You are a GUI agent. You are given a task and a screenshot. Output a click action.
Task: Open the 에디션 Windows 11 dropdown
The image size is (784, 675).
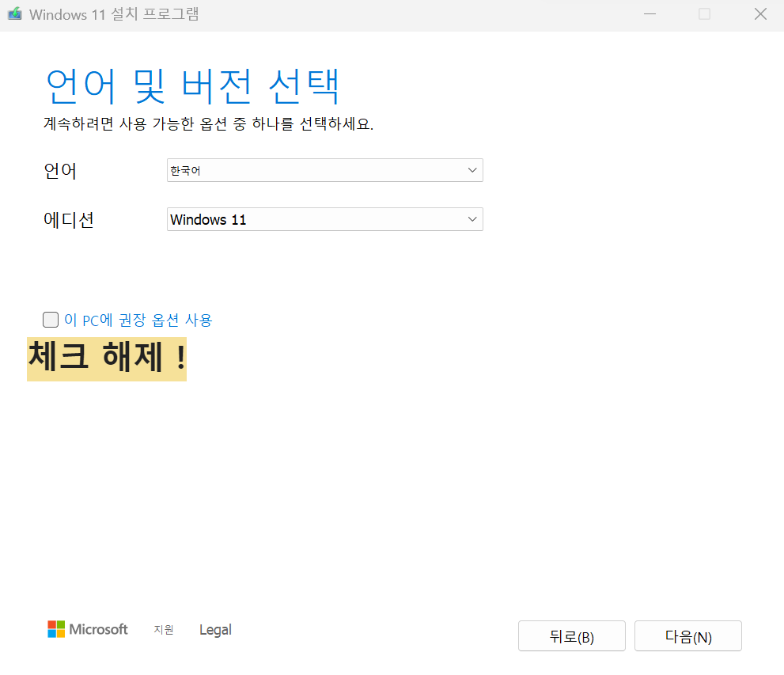click(325, 219)
